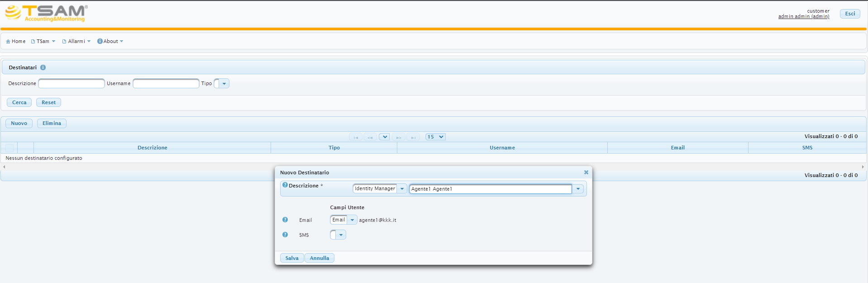Viewport: 868px width, 283px height.
Task: Click the admin admin (admin) link
Action: (804, 16)
